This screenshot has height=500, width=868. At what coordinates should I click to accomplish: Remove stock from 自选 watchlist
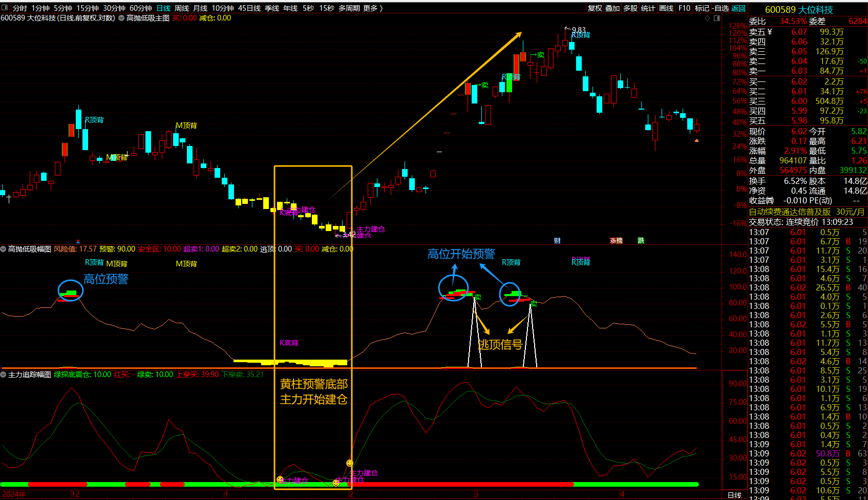click(720, 8)
